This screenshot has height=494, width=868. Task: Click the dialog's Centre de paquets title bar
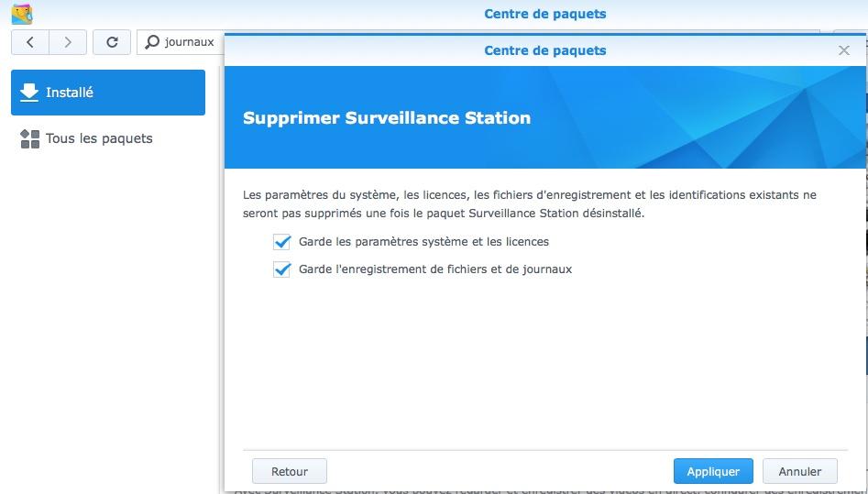[544, 50]
